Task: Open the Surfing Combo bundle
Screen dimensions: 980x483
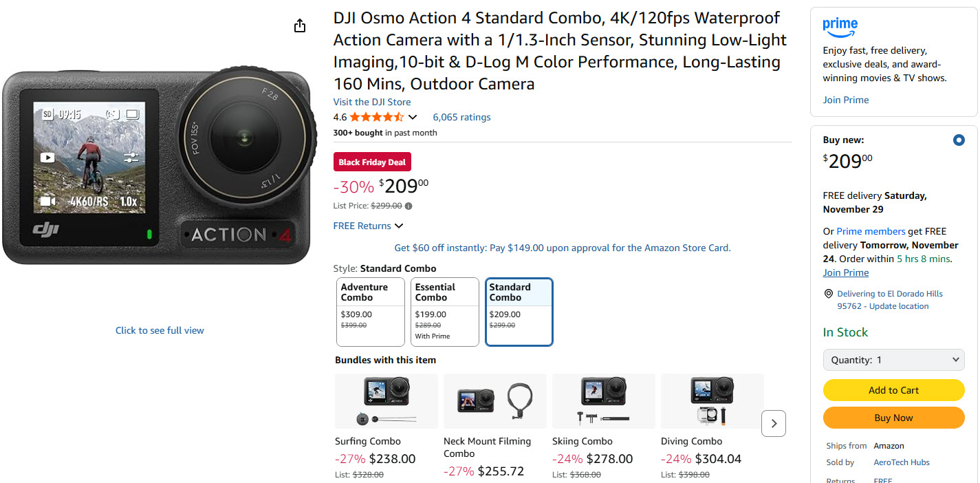Action: tap(386, 402)
